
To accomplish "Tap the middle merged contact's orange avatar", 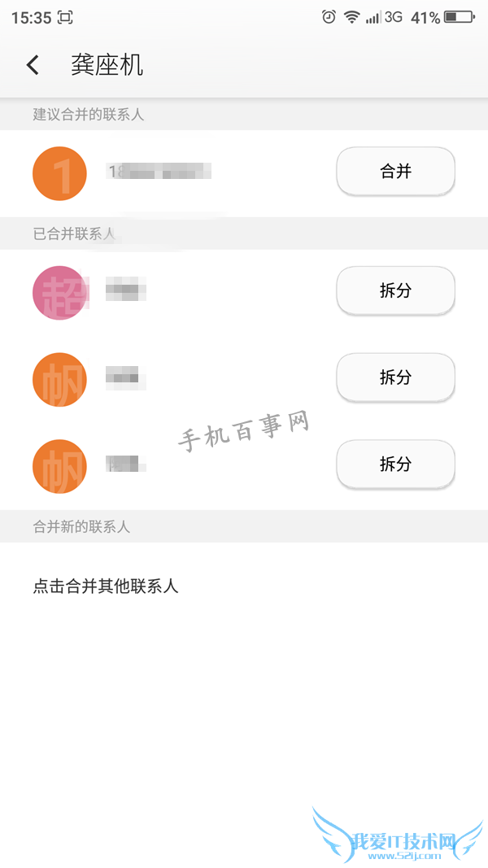I will coord(59,380).
